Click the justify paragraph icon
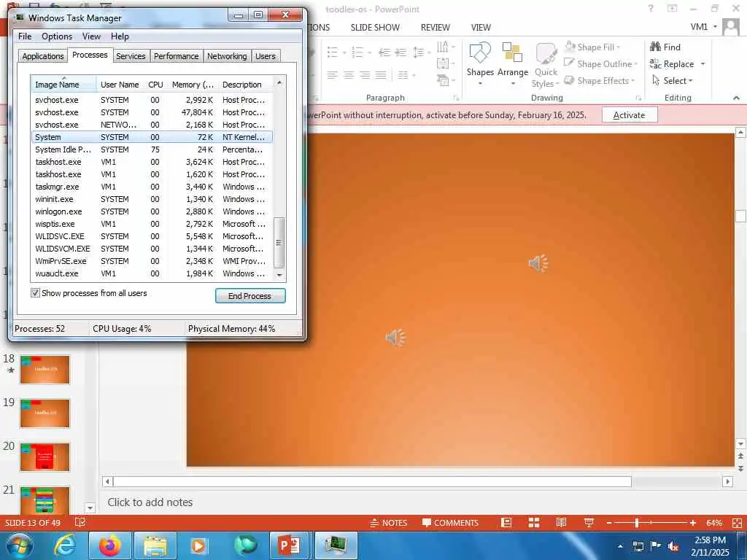The width and height of the screenshot is (747, 560). click(381, 75)
